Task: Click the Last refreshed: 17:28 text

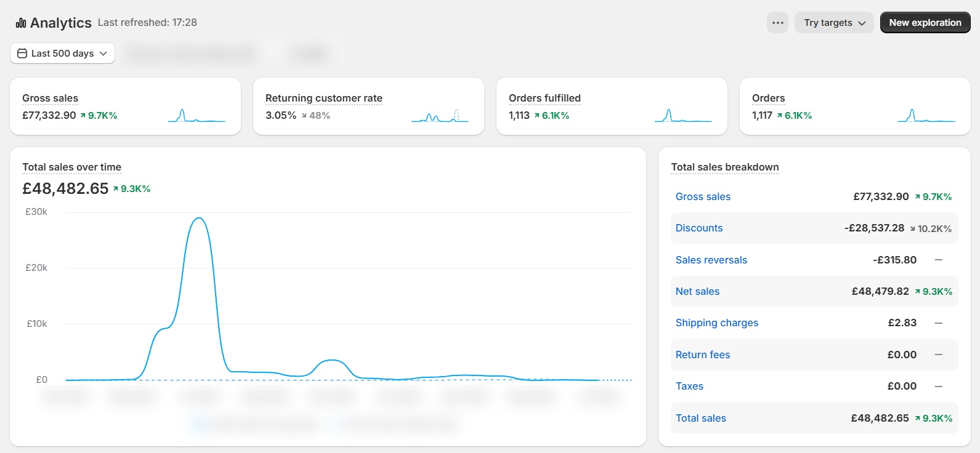Action: tap(147, 22)
